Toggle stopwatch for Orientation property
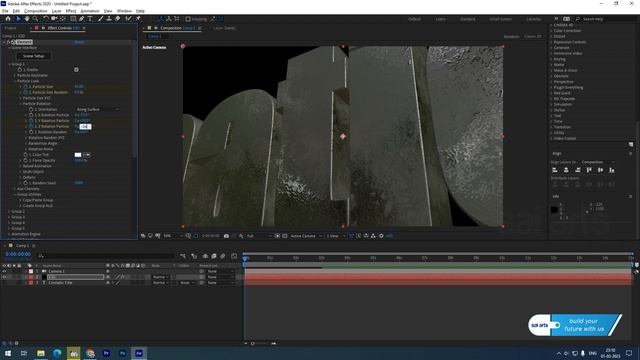This screenshot has width=640, height=360. tap(31, 110)
